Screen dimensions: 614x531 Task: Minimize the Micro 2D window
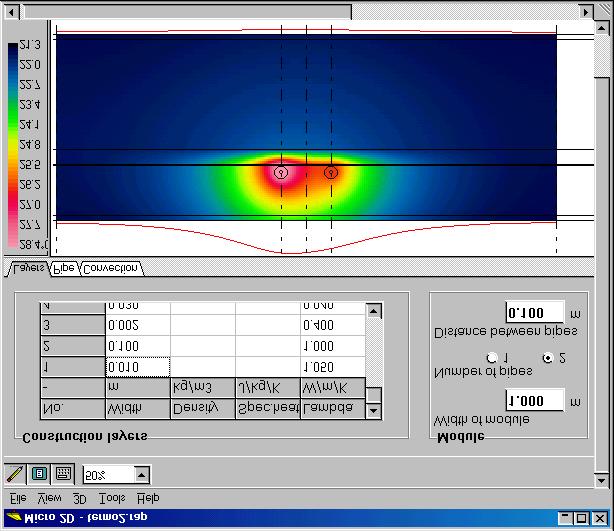coord(565,518)
